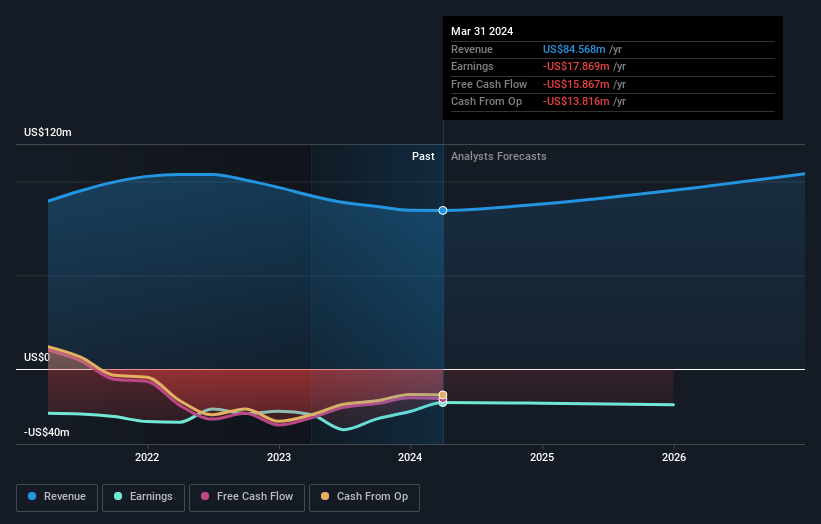Click the orange Cash From Op legend dot

click(325, 496)
